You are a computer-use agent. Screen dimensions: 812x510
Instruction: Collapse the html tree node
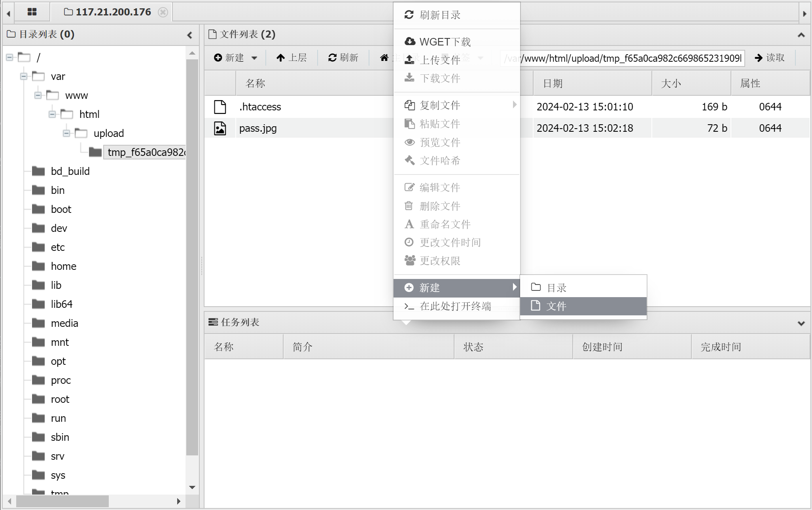point(52,114)
